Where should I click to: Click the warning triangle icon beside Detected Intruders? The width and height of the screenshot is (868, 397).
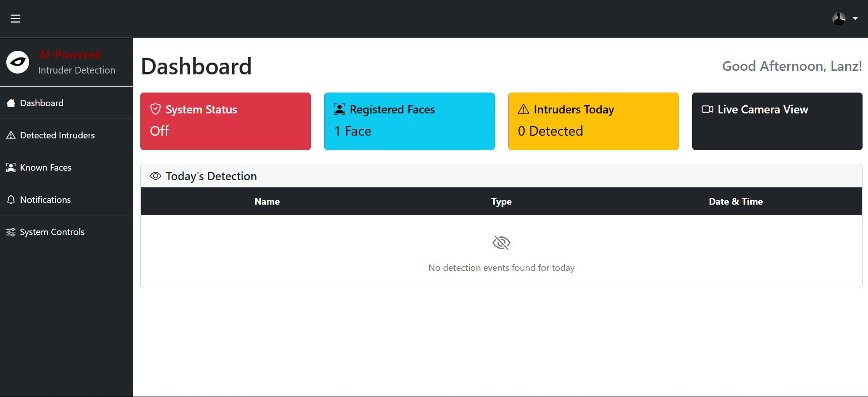(x=11, y=135)
